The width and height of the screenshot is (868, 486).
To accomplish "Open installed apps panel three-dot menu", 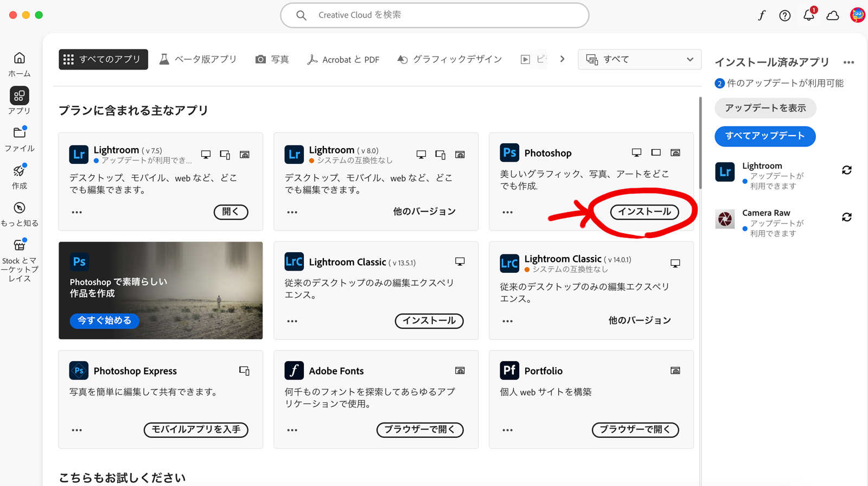I will [849, 62].
